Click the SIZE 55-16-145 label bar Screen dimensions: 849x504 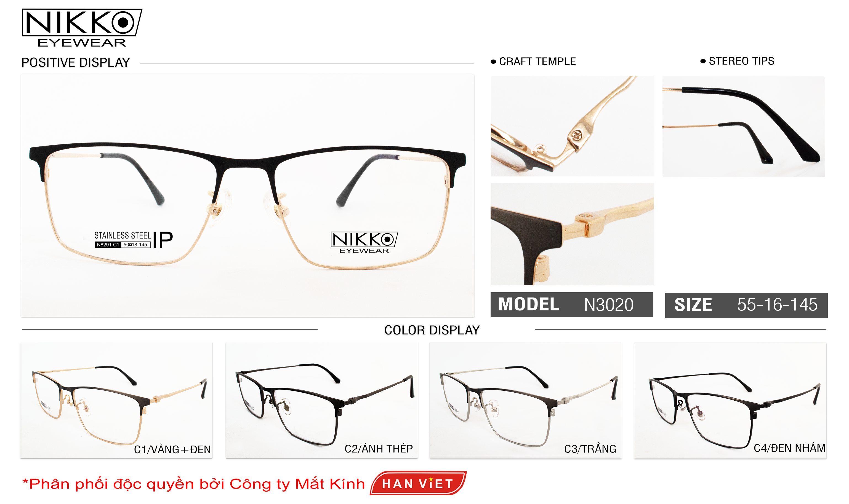pos(746,305)
